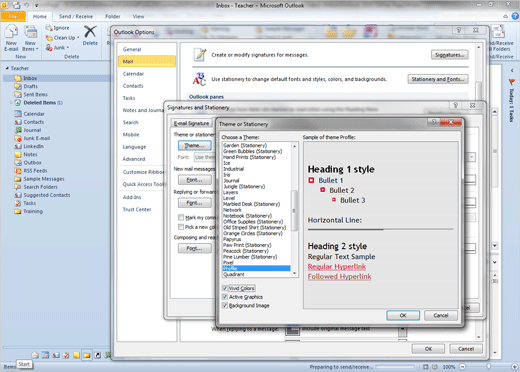Toggle the Active Graphics checkbox
Image resolution: width=520 pixels, height=372 pixels.
click(x=225, y=297)
